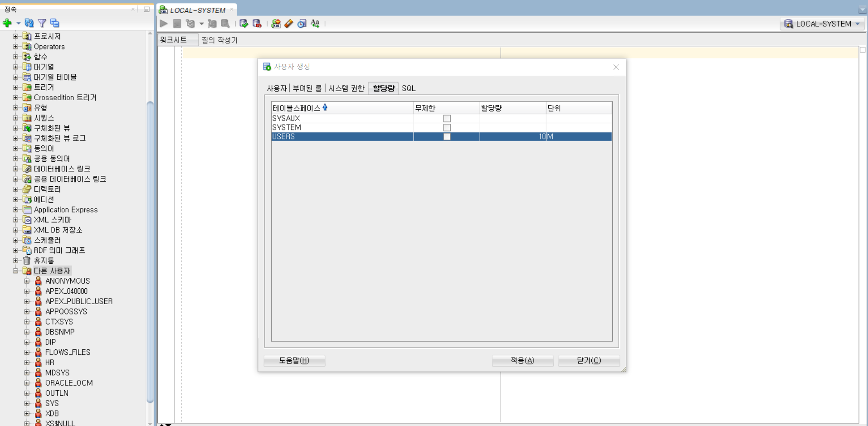The height and width of the screenshot is (426, 868).
Task: Expand the ANONYMOUS user node
Action: (x=27, y=281)
